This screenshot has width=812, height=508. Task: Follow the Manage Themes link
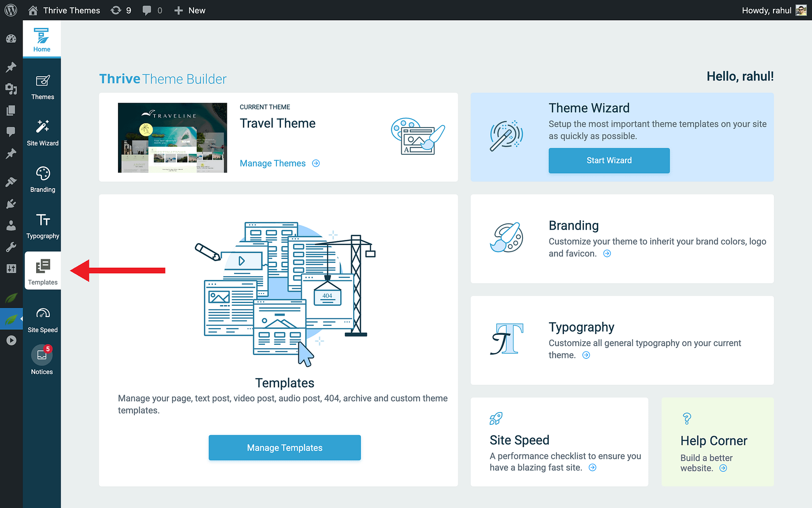click(273, 163)
